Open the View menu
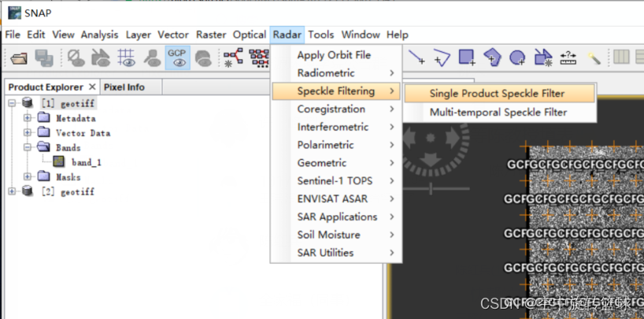 [63, 35]
